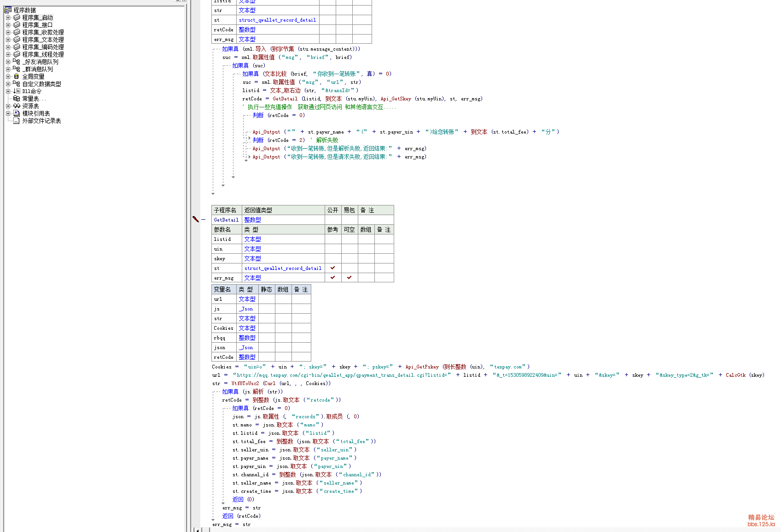Viewport: 781px width, 532px height.
Task: Click the 自定义数据类型 icon
Action: click(x=17, y=84)
